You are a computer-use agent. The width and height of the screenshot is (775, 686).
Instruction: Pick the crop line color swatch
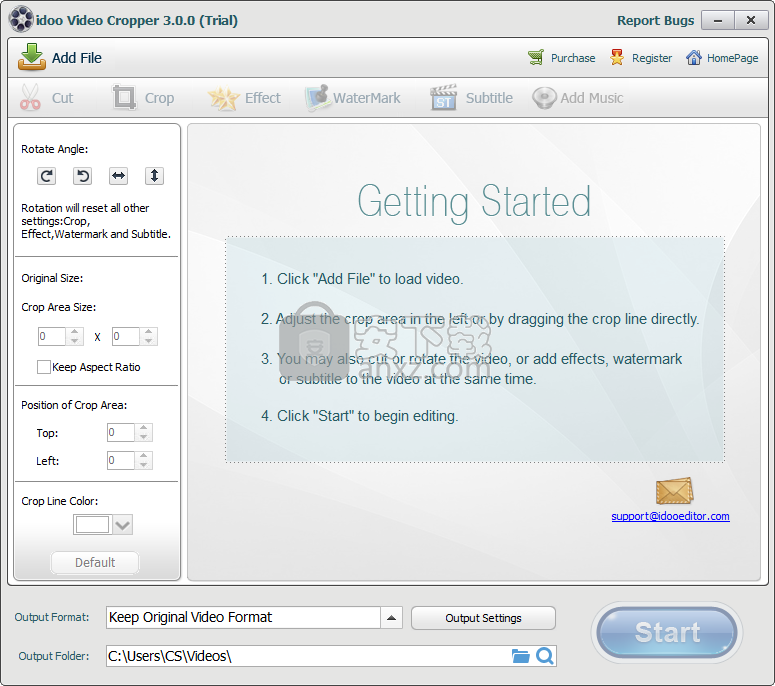point(92,524)
